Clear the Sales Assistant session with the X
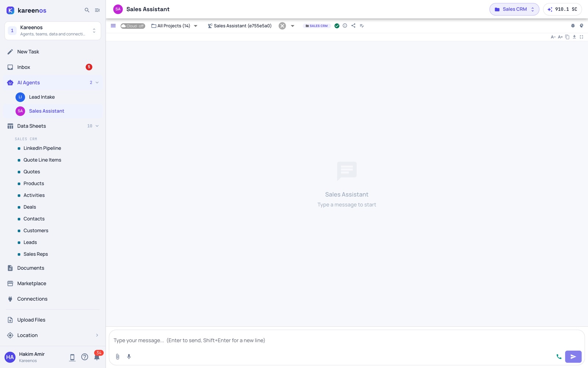Screen dimensions: 588x368 pos(282,26)
